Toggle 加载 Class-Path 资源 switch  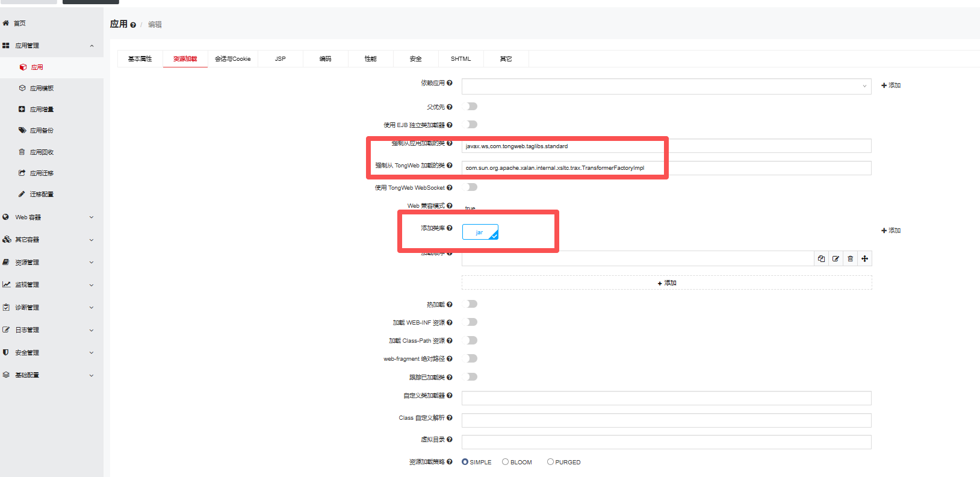[x=470, y=340]
